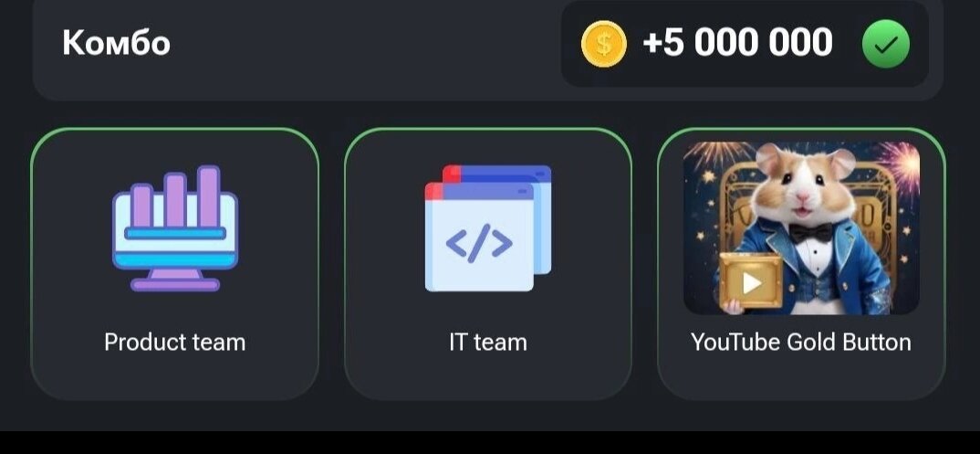
Task: Tap the hamster in tuxedo image
Action: pyautogui.click(x=801, y=227)
